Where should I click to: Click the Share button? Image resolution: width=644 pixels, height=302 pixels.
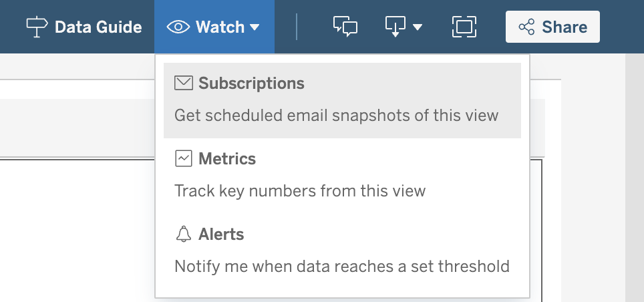click(x=552, y=27)
